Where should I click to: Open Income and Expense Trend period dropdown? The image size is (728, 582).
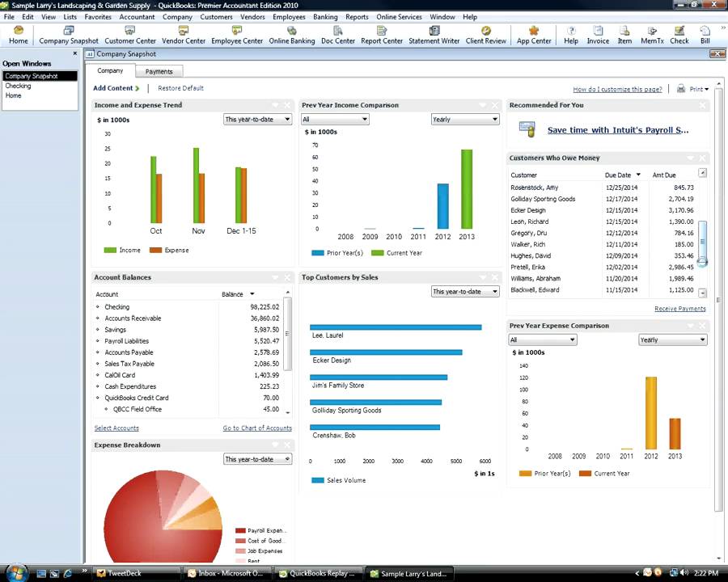coord(258,120)
